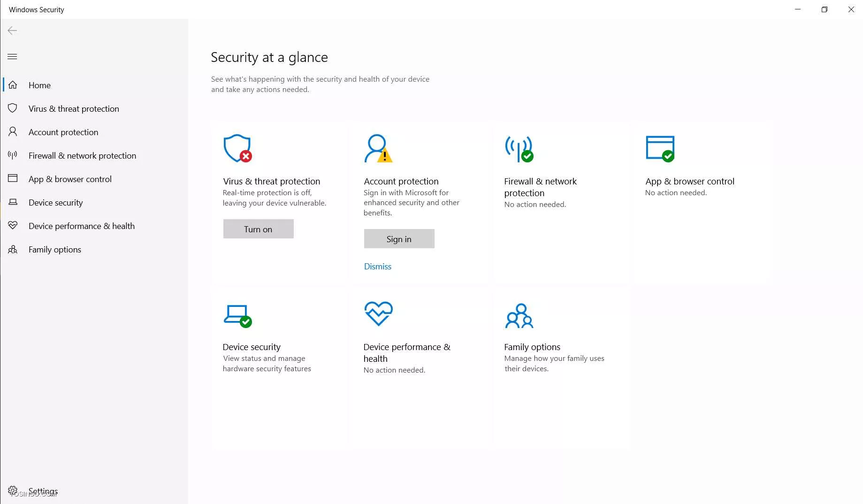Click the shield icon in sidebar
This screenshot has width=863, height=504.
(13, 108)
